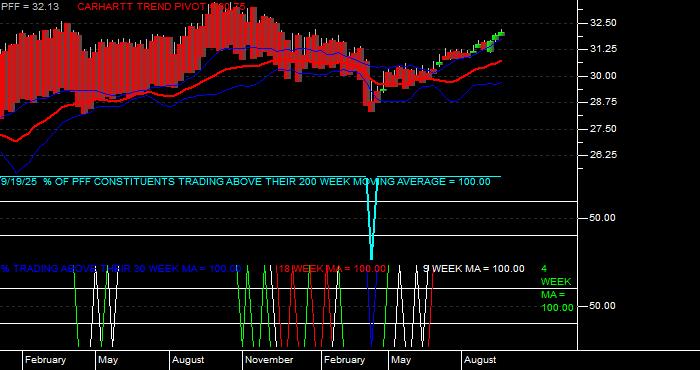The width and height of the screenshot is (700, 370).
Task: Click the latest green candlestick near 32.13
Action: point(500,33)
